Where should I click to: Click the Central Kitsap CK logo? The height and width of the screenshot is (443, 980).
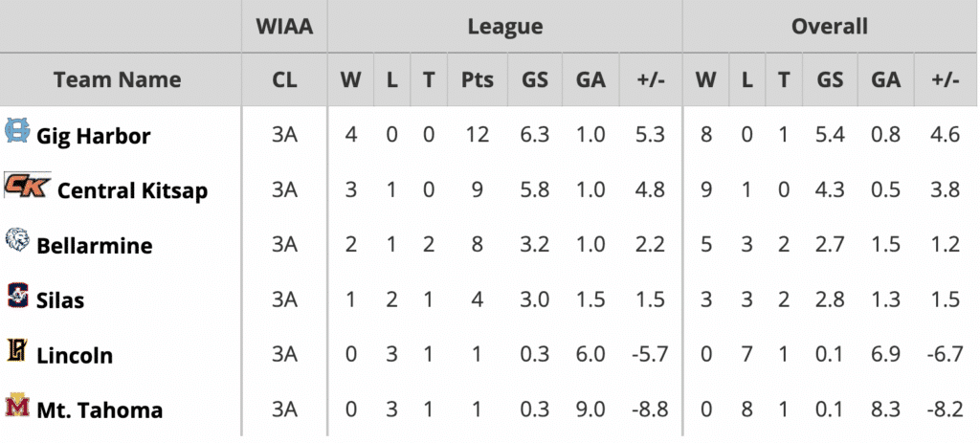tap(26, 186)
